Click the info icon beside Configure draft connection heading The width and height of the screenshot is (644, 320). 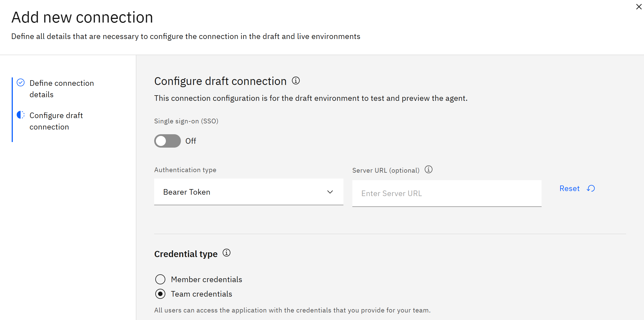coord(296,80)
